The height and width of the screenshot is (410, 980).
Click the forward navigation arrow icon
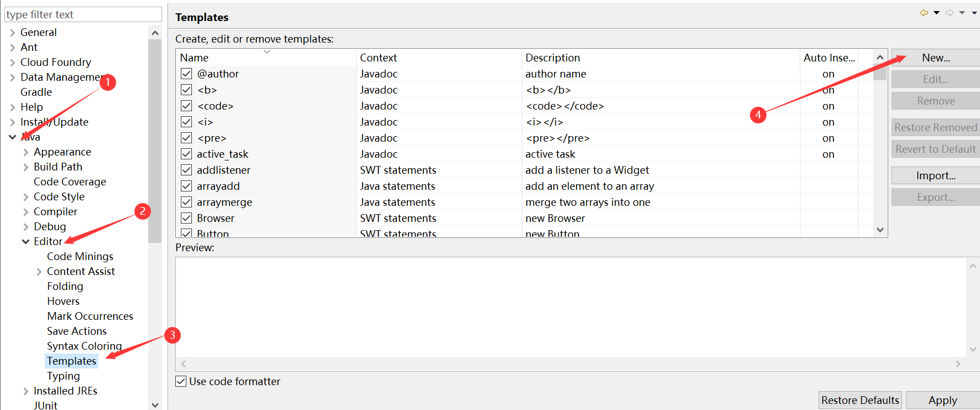click(x=950, y=13)
